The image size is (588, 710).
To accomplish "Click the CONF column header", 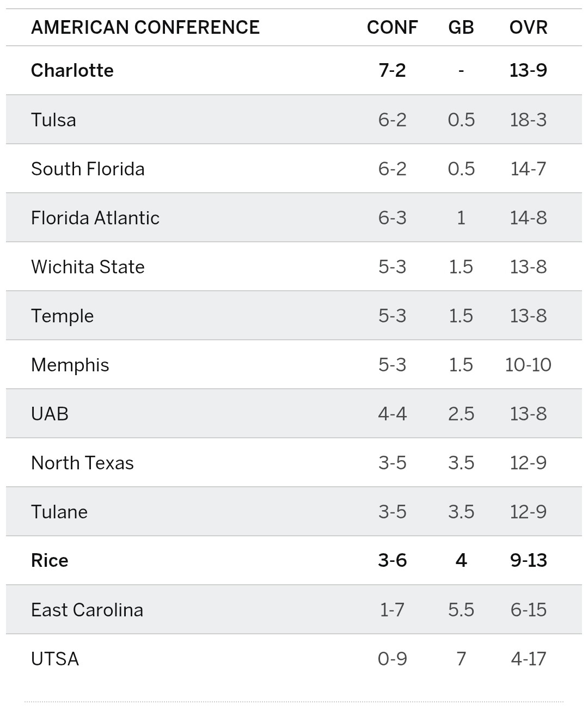I will click(x=392, y=27).
